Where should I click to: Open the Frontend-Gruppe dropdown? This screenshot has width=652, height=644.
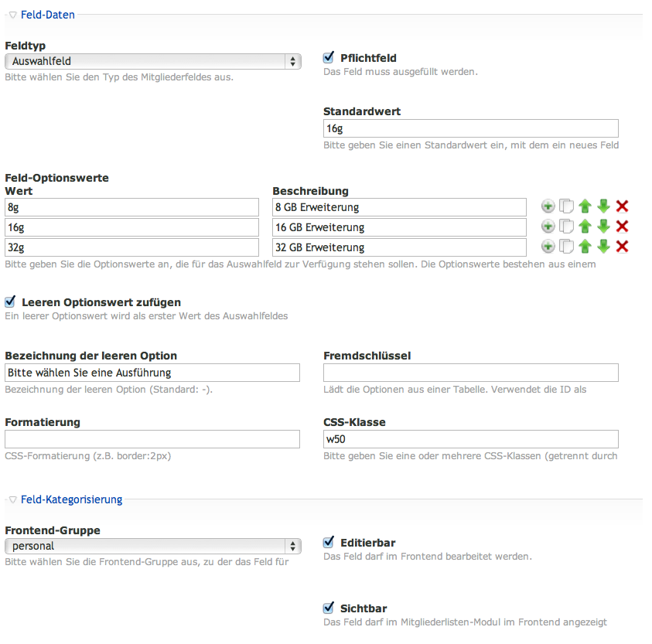152,546
